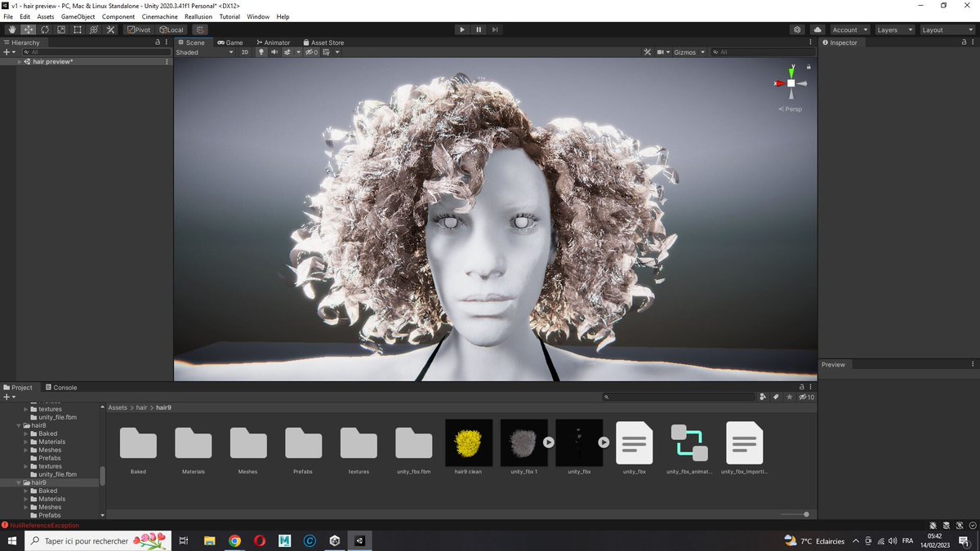Click the Play button
The width and height of the screenshot is (980, 551).
point(462,29)
